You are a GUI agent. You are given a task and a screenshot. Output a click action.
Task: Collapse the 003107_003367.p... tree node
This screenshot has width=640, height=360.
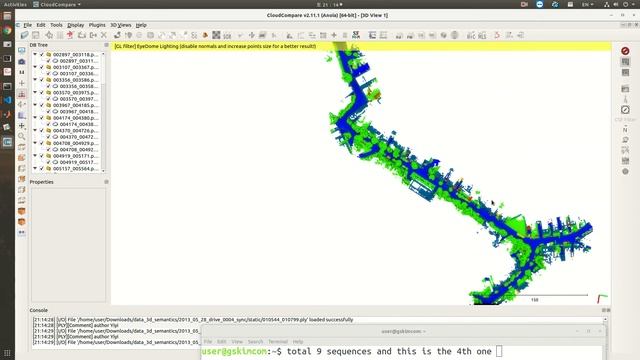(35, 67)
